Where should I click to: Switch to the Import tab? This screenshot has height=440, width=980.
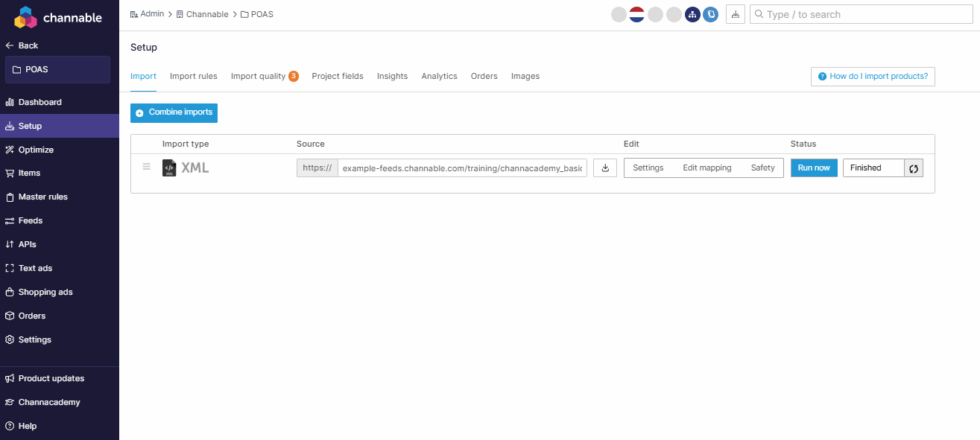143,76
